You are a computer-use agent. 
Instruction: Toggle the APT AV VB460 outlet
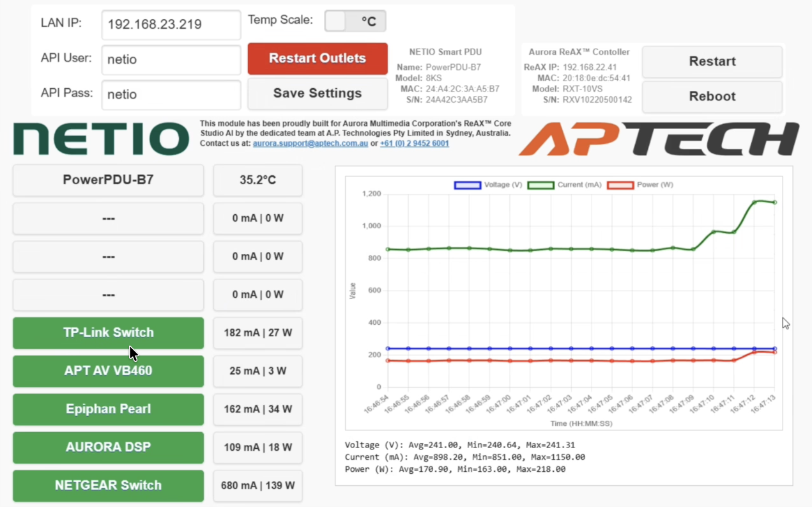[x=108, y=371]
